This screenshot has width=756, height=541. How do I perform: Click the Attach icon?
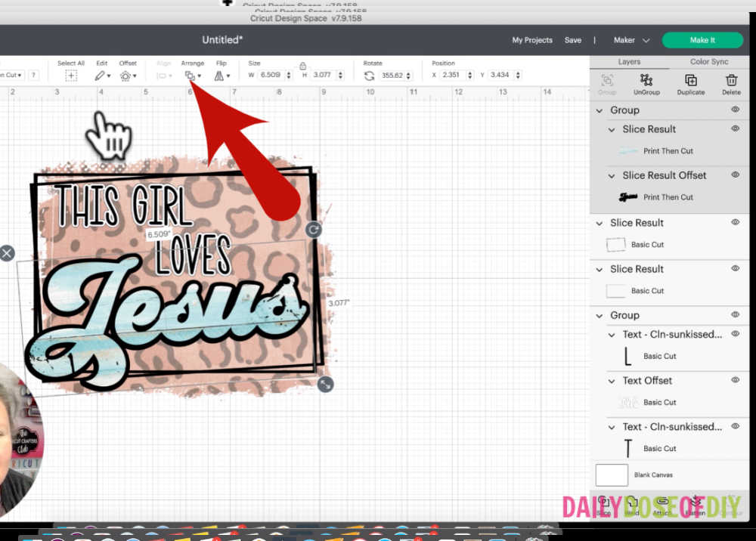coord(663,501)
